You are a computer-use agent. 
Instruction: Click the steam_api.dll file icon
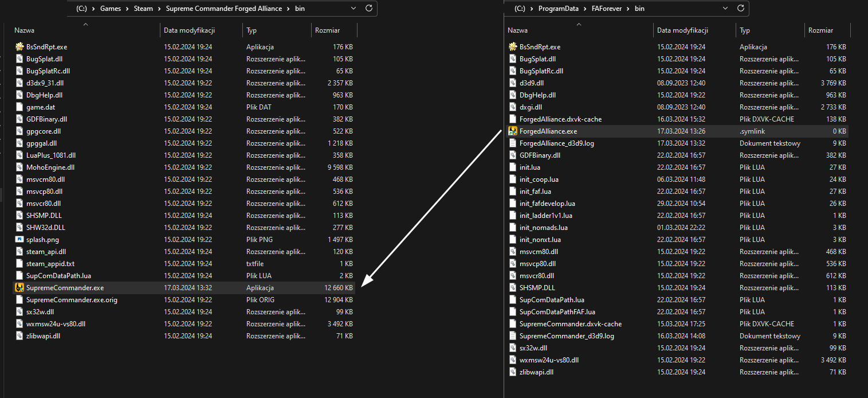19,252
